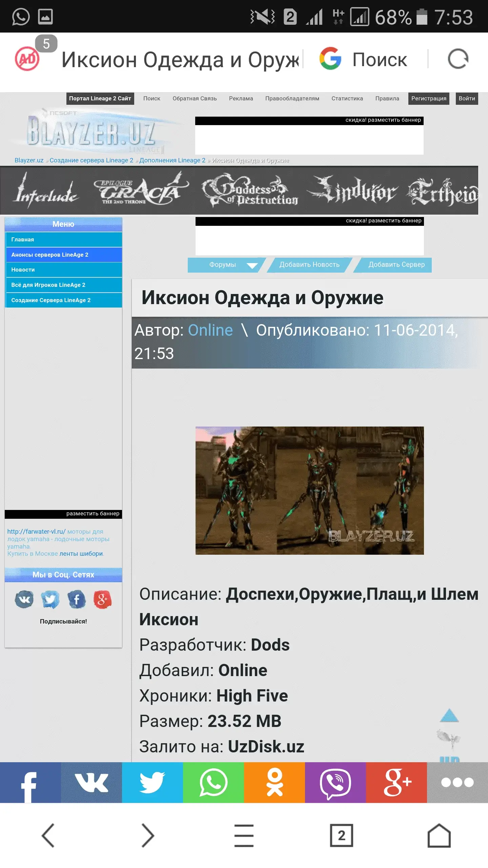Reload the page with the refresh icon
488x868 pixels.
pos(458,59)
